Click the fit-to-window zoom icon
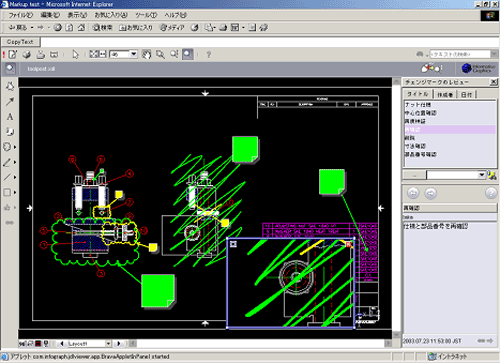The width and height of the screenshot is (500, 364). 94,54
